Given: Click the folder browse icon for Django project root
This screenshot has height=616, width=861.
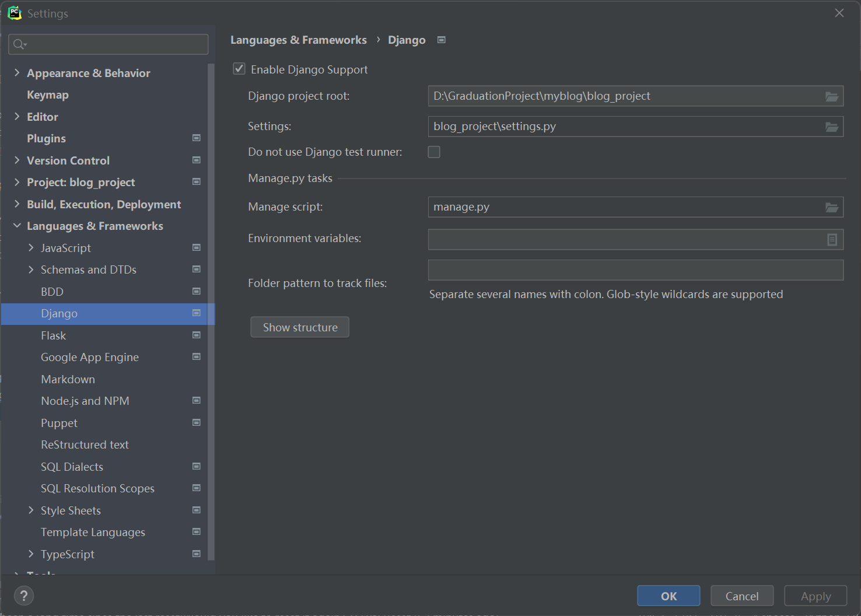Looking at the screenshot, I should pos(832,96).
